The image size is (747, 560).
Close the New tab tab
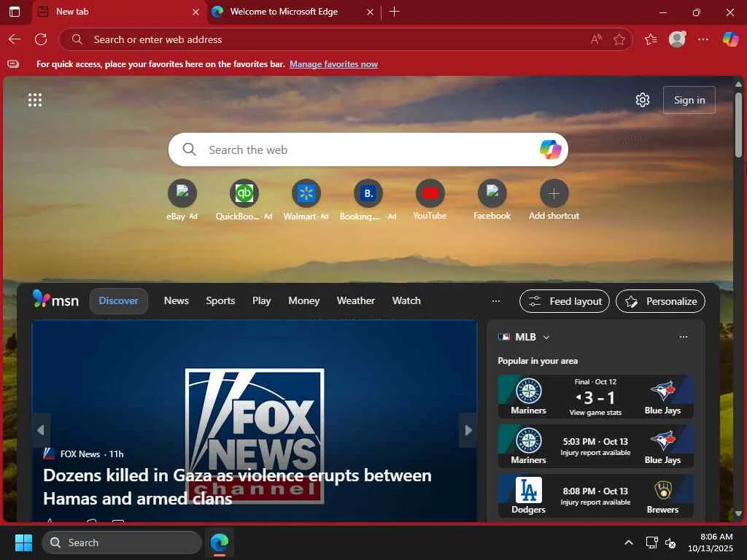point(196,12)
